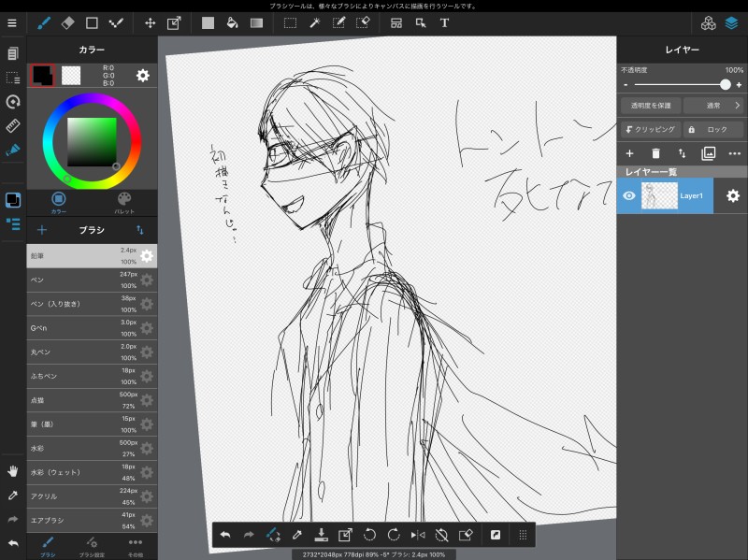Toggle the color panel icon in left sidebar
748x560 pixels.
click(x=13, y=200)
